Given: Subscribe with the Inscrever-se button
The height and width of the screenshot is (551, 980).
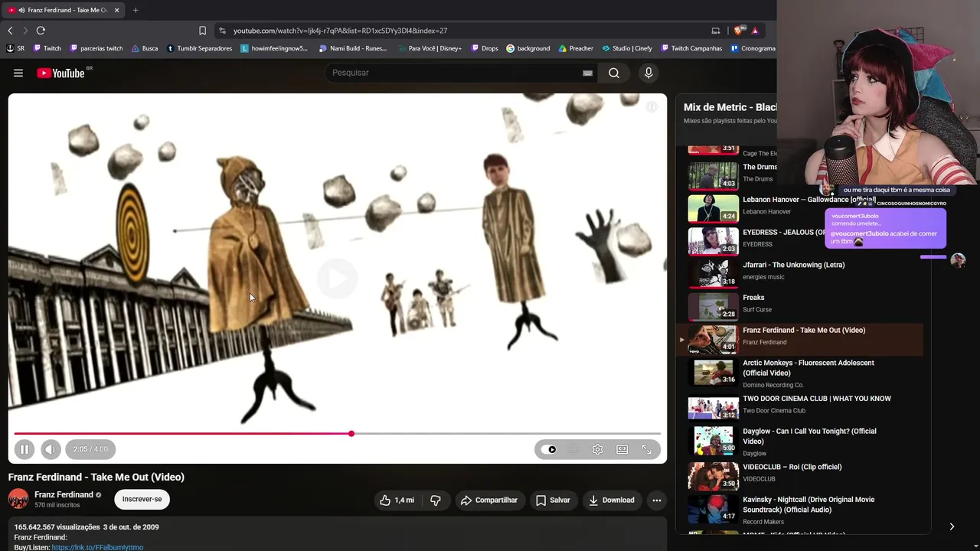Looking at the screenshot, I should tap(142, 499).
